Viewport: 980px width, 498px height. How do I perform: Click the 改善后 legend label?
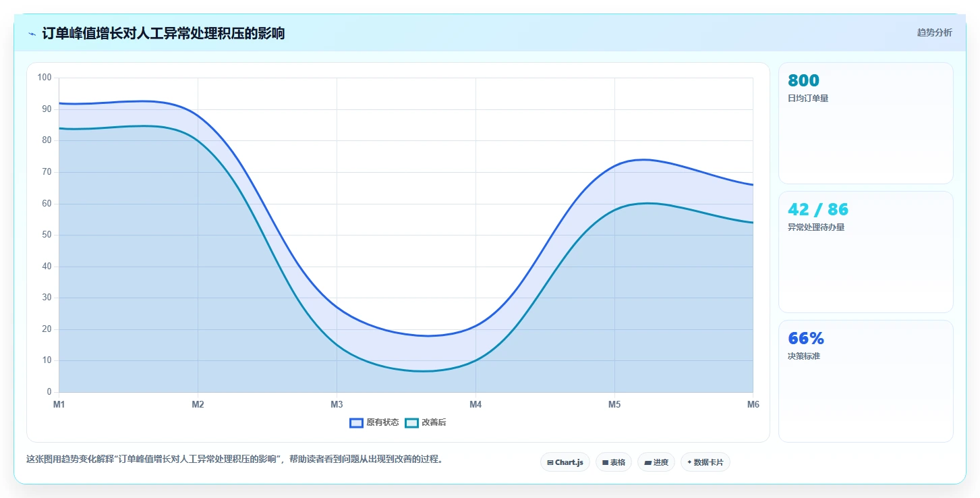434,423
